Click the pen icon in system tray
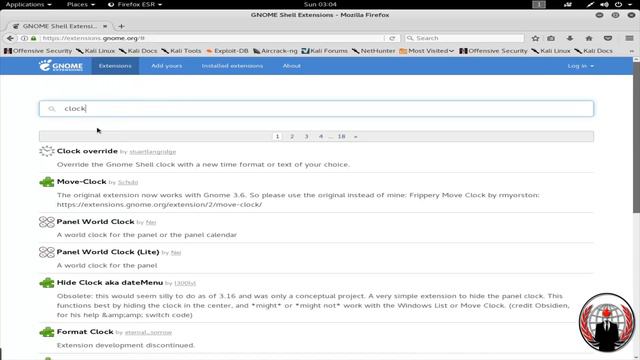The width and height of the screenshot is (640, 360). click(590, 4)
